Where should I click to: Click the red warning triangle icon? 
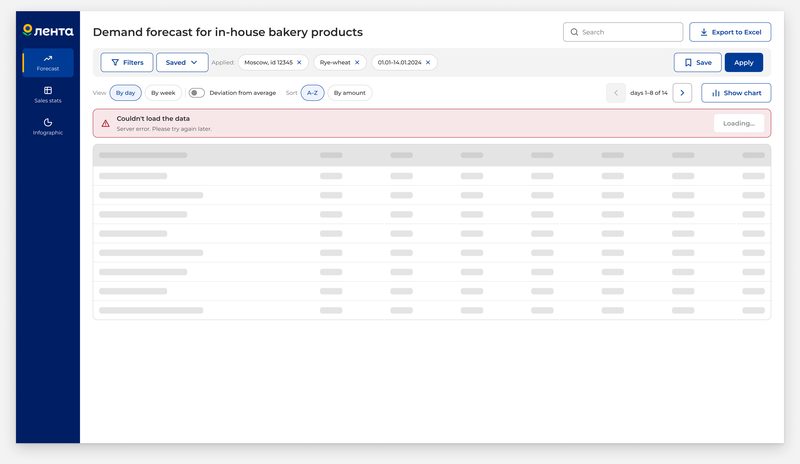point(106,124)
